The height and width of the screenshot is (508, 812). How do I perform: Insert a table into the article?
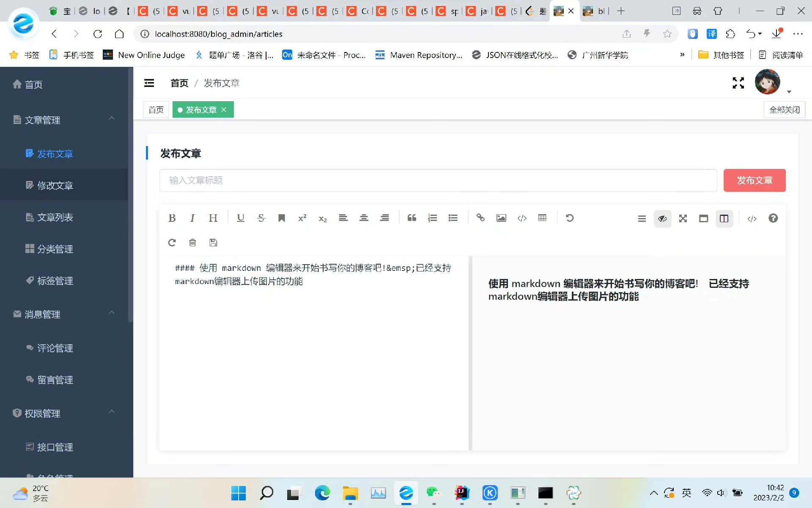click(542, 218)
